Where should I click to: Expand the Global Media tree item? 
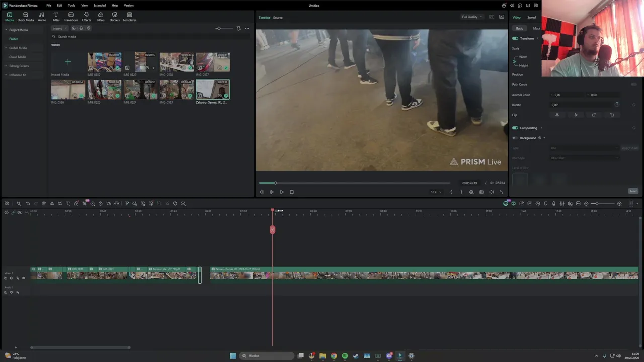pyautogui.click(x=18, y=48)
